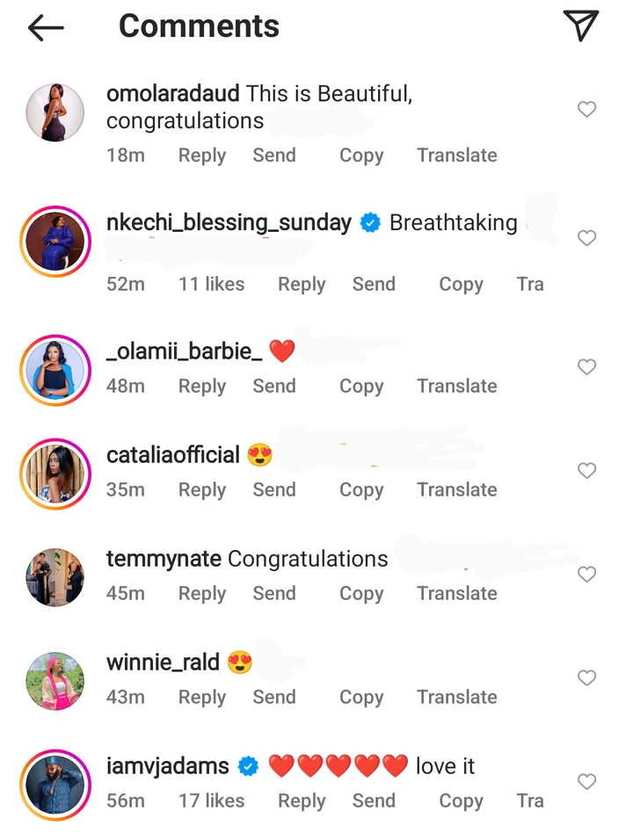This screenshot has height=840, width=633.
Task: Like nkechi_blessing_sunday's comment heart
Action: (x=586, y=238)
